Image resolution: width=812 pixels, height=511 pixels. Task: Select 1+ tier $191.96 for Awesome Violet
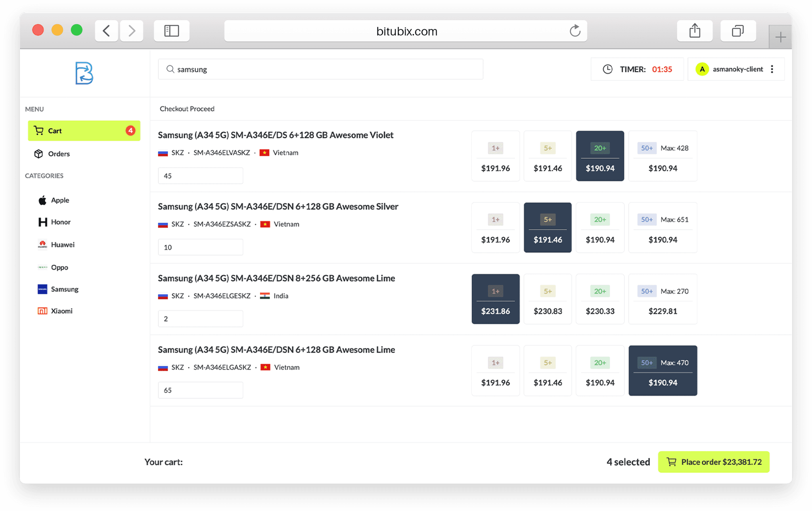[x=496, y=156]
